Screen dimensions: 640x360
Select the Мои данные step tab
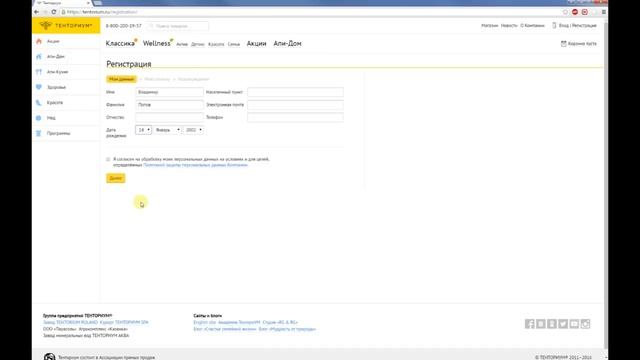click(121, 79)
